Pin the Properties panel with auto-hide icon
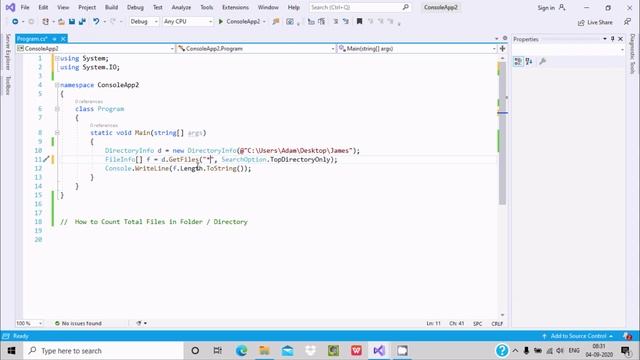The image size is (640, 360). pyautogui.click(x=613, y=39)
